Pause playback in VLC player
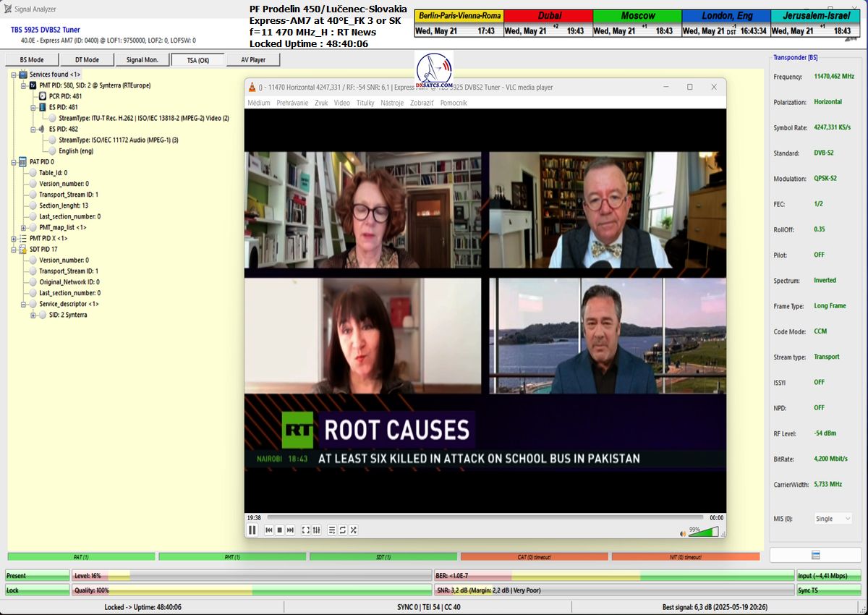The height and width of the screenshot is (615, 868). (x=252, y=530)
